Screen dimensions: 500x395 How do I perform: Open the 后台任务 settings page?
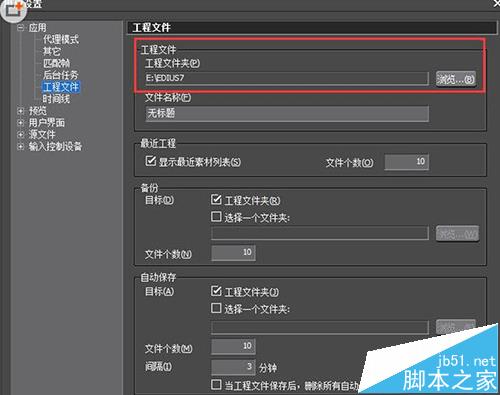tap(60, 75)
